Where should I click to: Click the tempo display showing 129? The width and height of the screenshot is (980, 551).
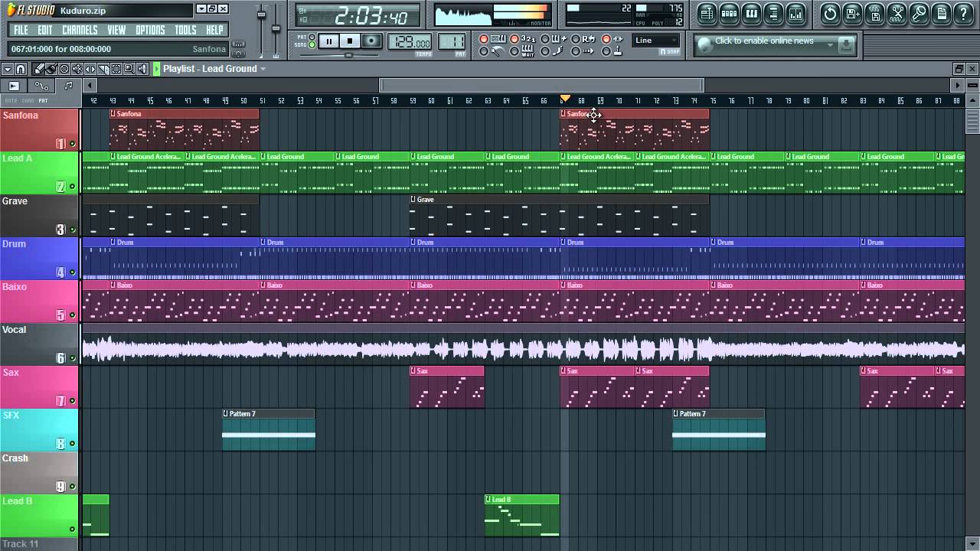click(410, 42)
